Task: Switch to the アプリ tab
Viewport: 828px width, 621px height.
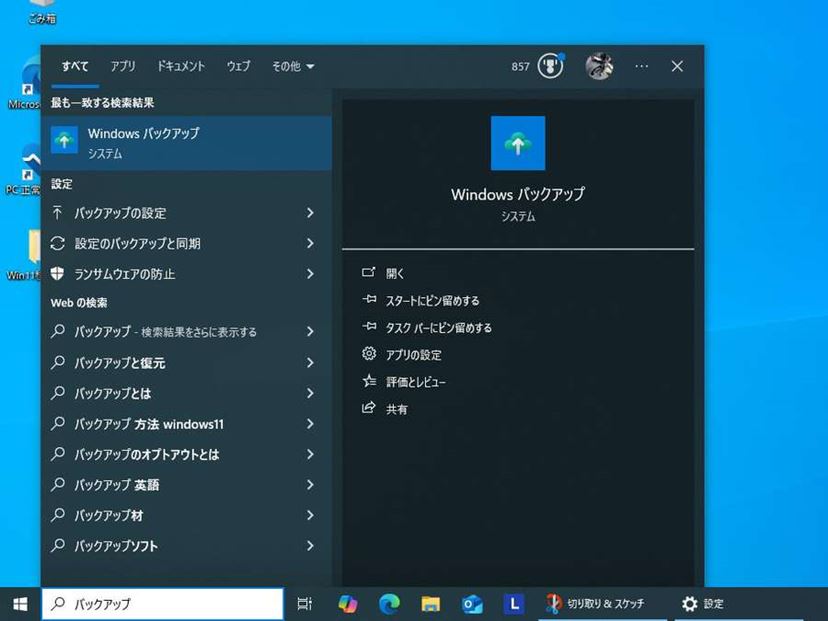Action: click(123, 66)
